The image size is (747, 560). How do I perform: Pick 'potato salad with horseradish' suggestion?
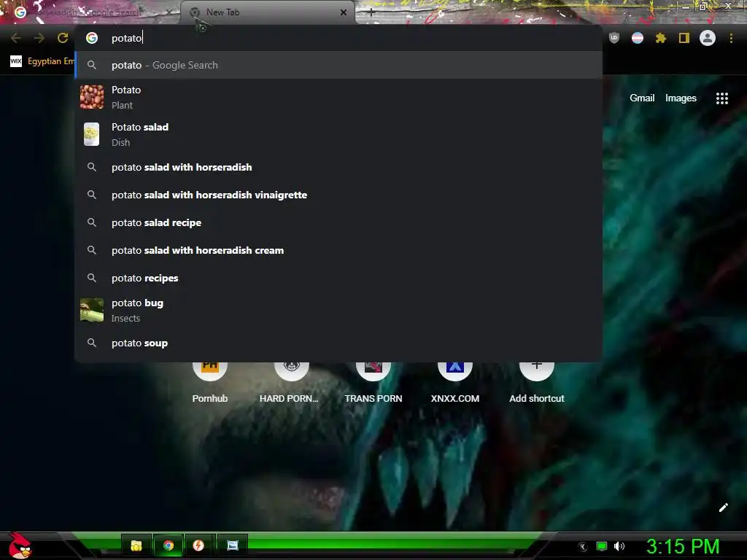click(x=338, y=167)
